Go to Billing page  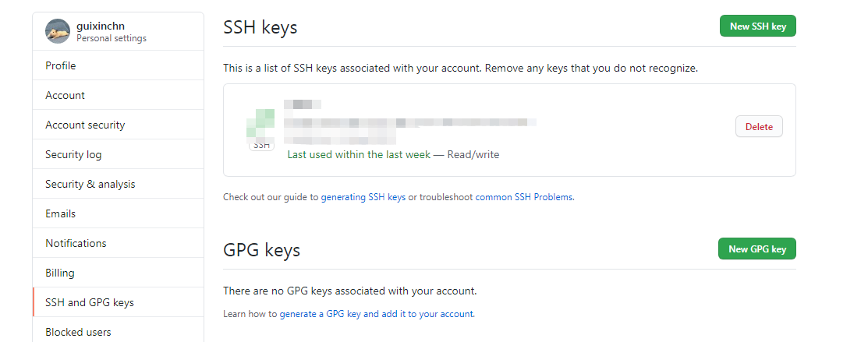[x=60, y=273]
